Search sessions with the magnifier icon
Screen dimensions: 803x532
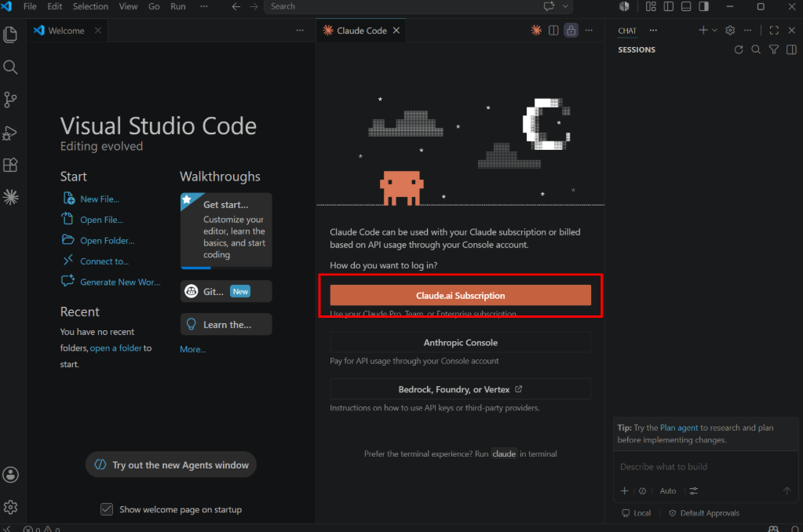click(x=756, y=49)
